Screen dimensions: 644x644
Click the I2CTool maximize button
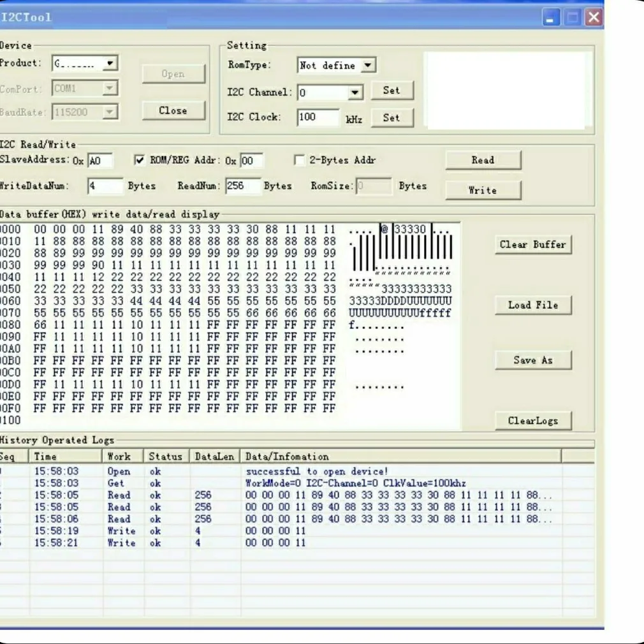tap(573, 17)
